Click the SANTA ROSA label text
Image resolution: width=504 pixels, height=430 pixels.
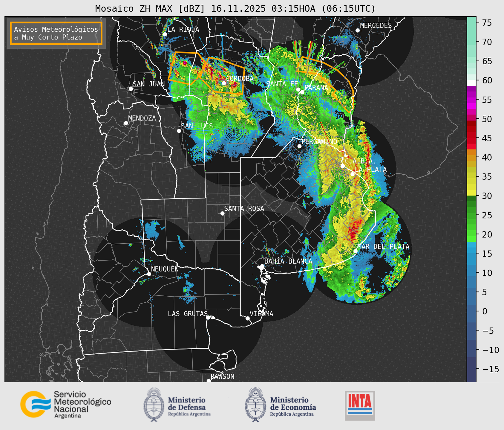tap(244, 208)
